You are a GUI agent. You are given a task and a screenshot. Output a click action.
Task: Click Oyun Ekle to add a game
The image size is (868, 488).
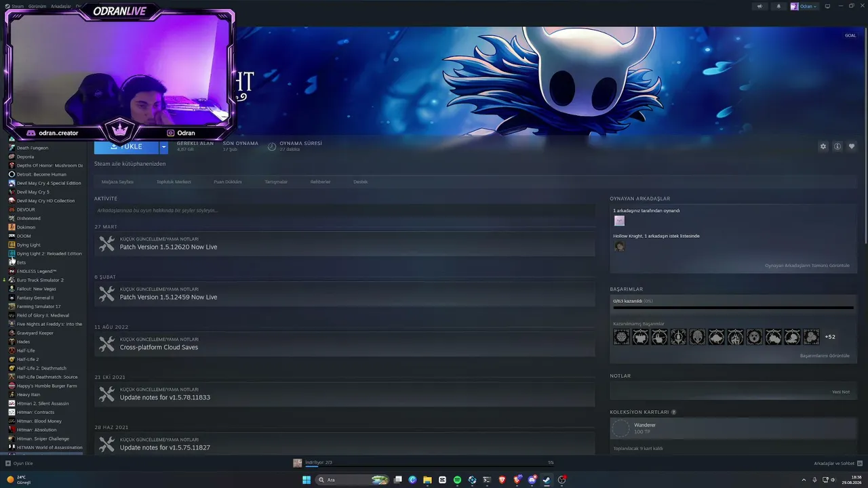pyautogui.click(x=19, y=464)
